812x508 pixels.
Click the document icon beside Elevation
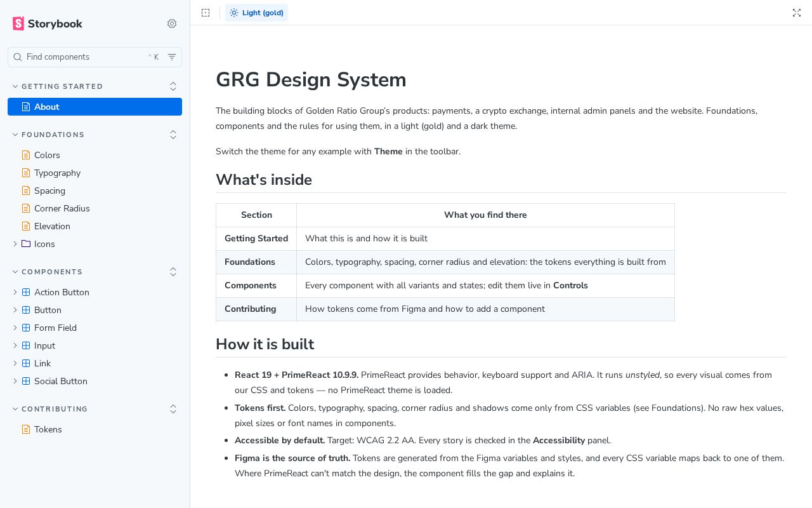click(x=26, y=226)
